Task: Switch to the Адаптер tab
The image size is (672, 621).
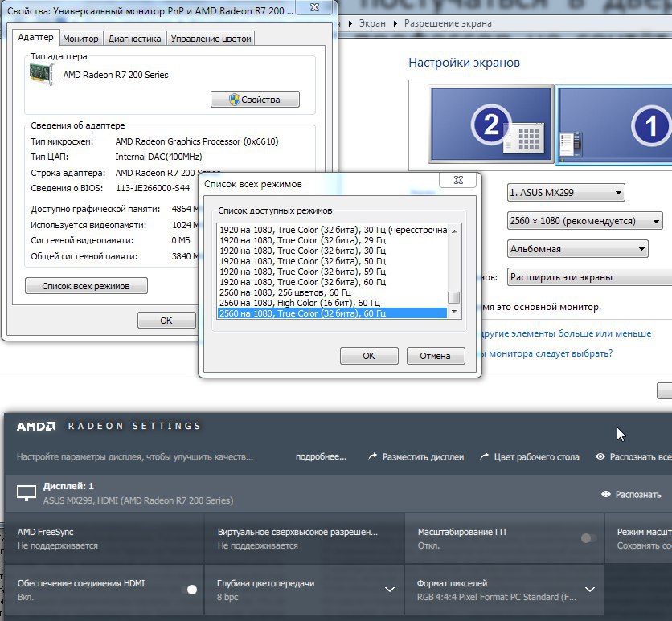Action: (x=35, y=37)
